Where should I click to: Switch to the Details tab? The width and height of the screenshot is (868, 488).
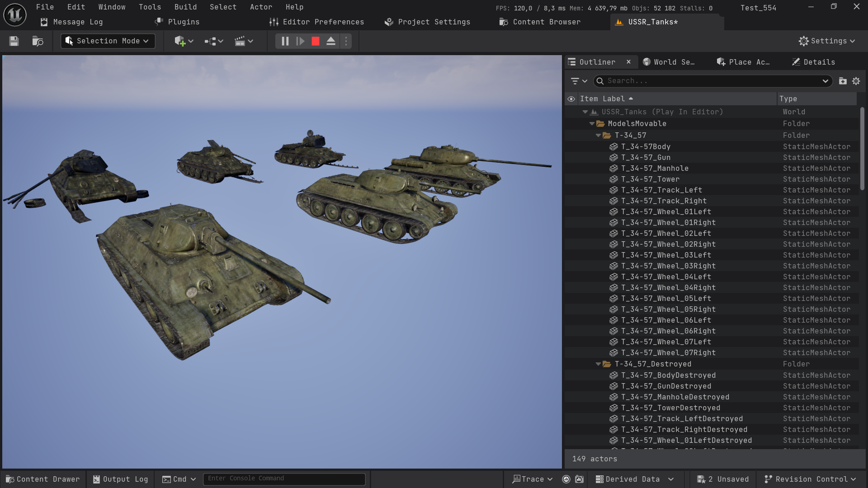pos(814,62)
